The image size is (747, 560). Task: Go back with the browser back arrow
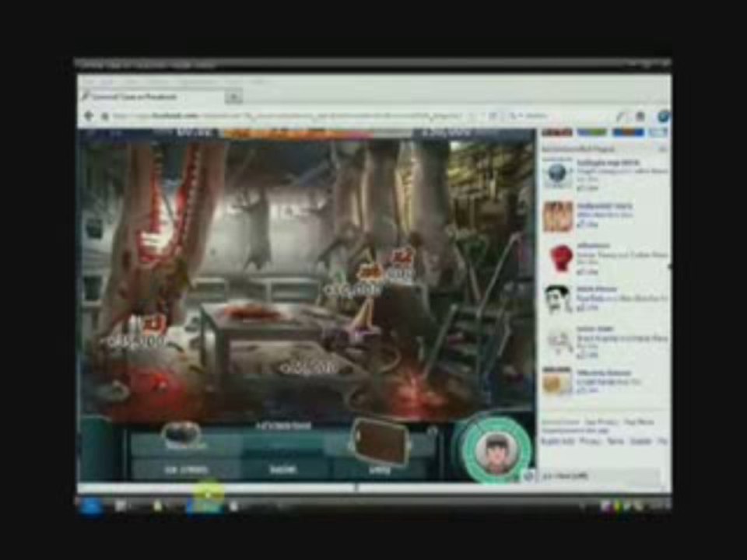click(x=89, y=116)
